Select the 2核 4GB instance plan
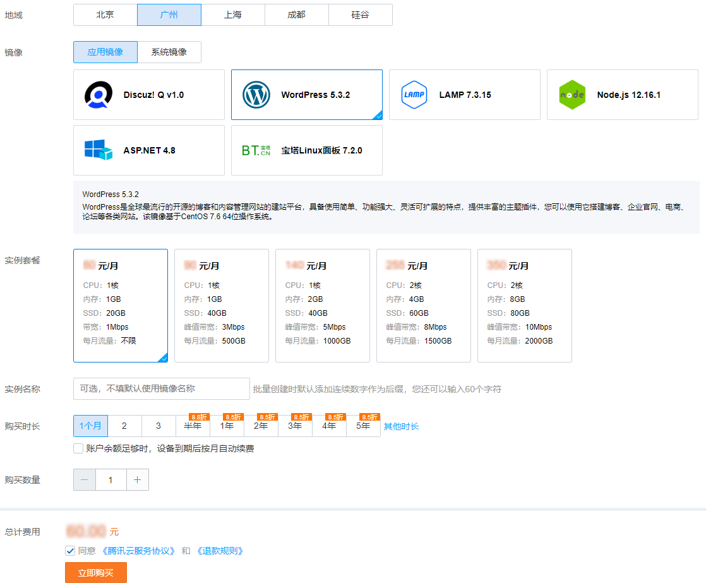Viewport: 706px width, 588px height. [x=423, y=305]
